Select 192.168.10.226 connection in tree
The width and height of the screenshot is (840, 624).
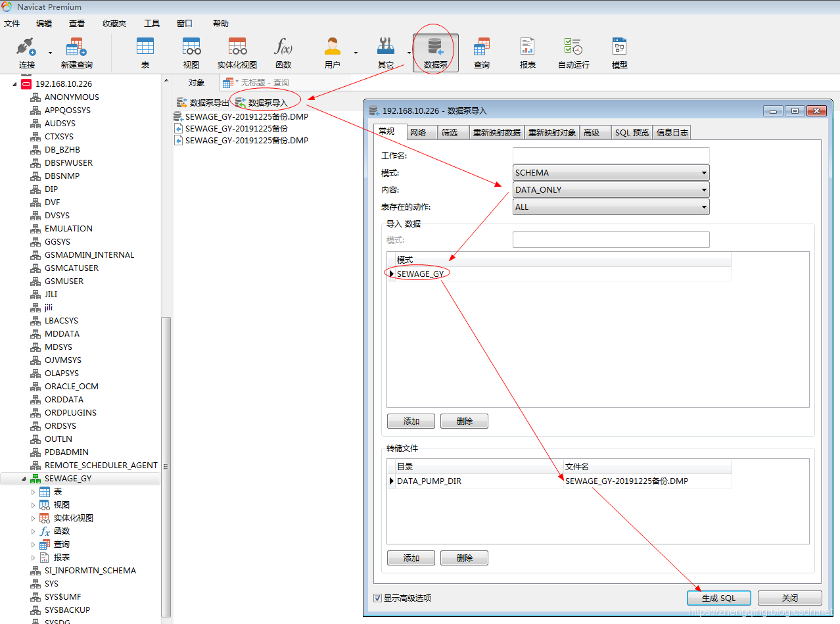(x=64, y=84)
